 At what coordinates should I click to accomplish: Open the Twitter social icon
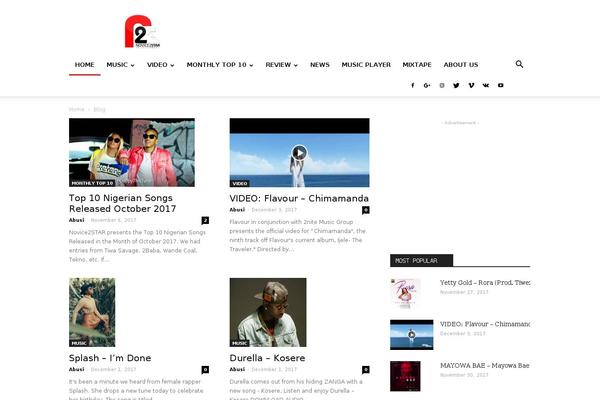(456, 85)
